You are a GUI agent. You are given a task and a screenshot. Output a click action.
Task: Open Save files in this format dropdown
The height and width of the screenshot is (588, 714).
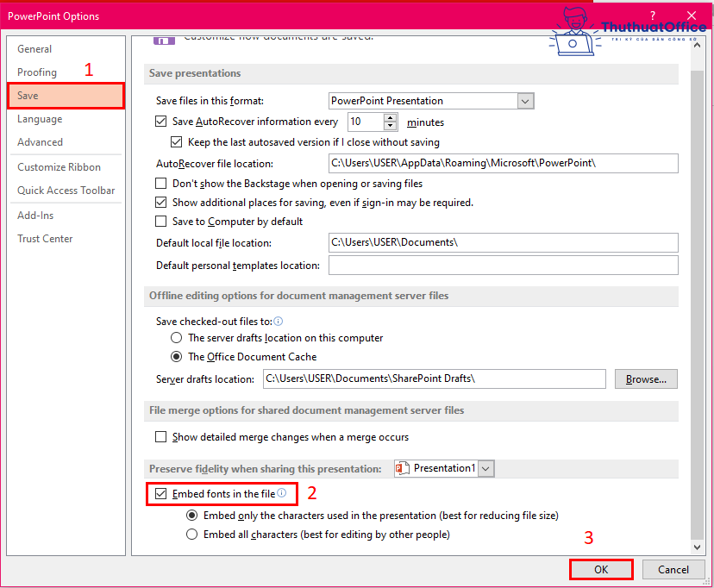[x=525, y=101]
